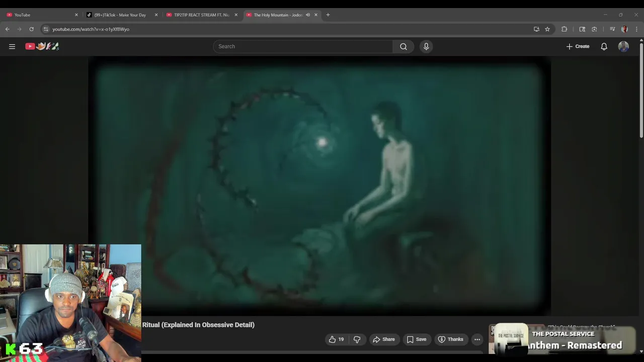Open Chrome three-dot menu
The image size is (644, 362).
[x=636, y=29]
